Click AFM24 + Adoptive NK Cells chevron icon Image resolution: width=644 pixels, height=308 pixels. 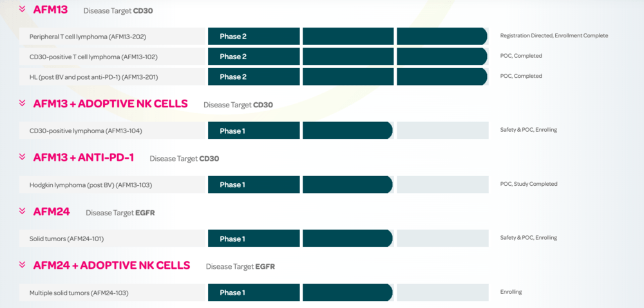pos(22,265)
